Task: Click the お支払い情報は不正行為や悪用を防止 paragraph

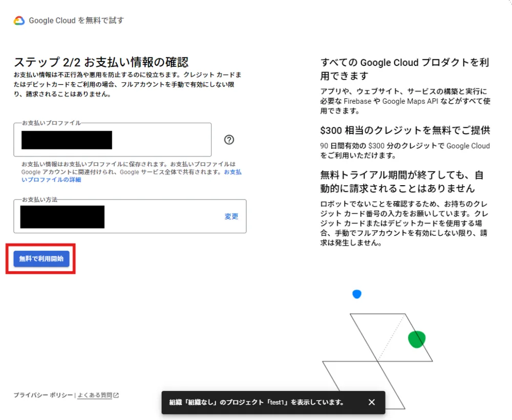Action: [x=127, y=84]
